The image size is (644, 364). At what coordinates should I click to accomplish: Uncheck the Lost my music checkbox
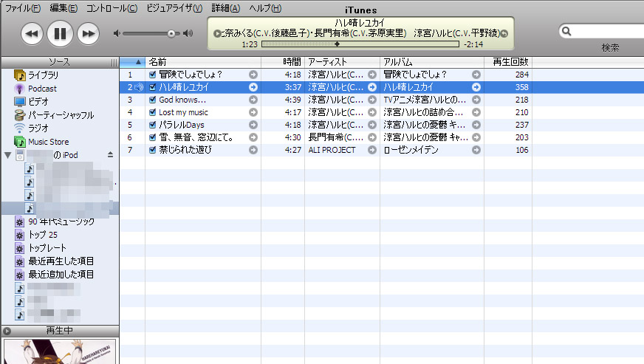(x=152, y=112)
